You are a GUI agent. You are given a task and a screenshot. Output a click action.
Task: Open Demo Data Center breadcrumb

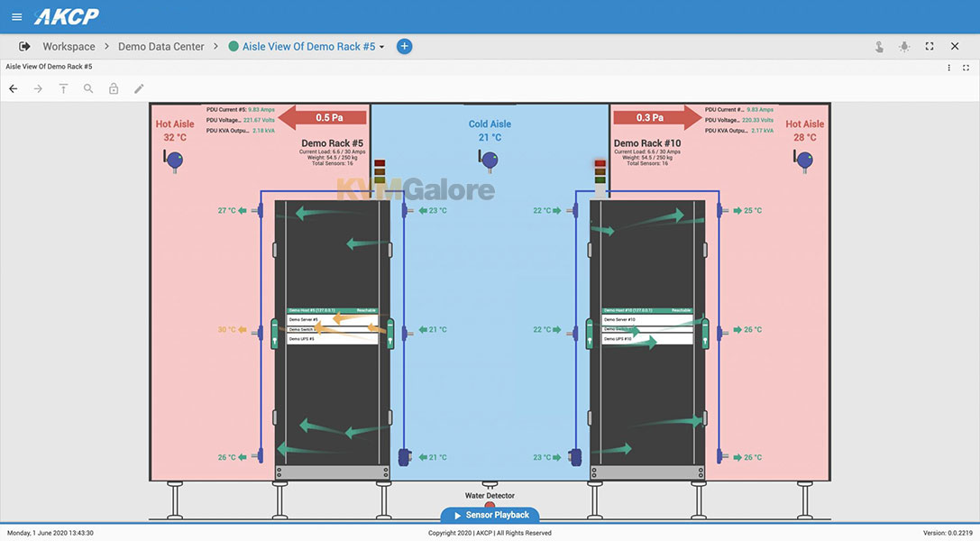click(161, 46)
